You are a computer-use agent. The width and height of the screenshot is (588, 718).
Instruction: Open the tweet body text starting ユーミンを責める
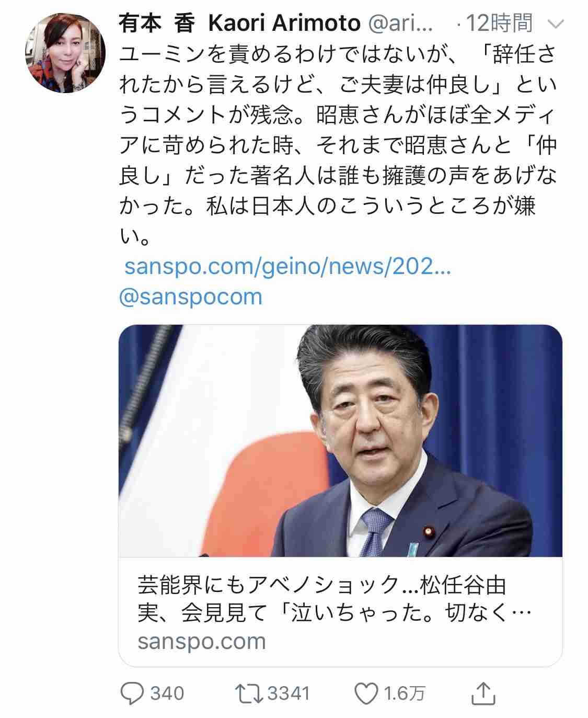point(338,145)
